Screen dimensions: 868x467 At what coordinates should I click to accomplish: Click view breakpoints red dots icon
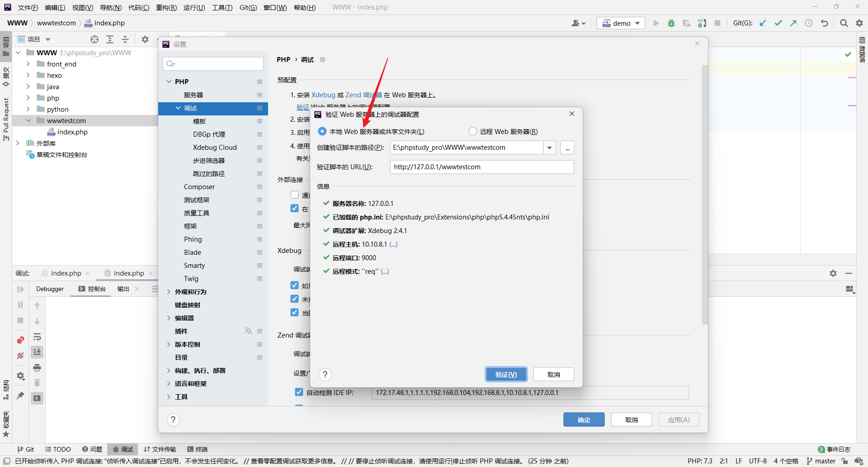tap(20, 340)
